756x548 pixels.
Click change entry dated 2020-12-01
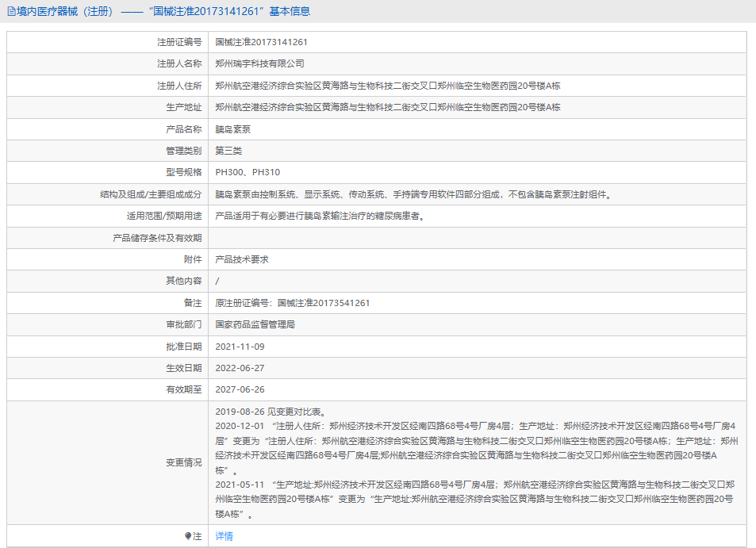[x=476, y=448]
